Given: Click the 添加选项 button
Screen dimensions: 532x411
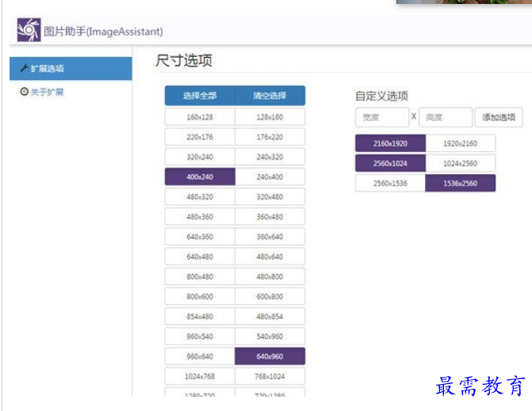Looking at the screenshot, I should (498, 117).
